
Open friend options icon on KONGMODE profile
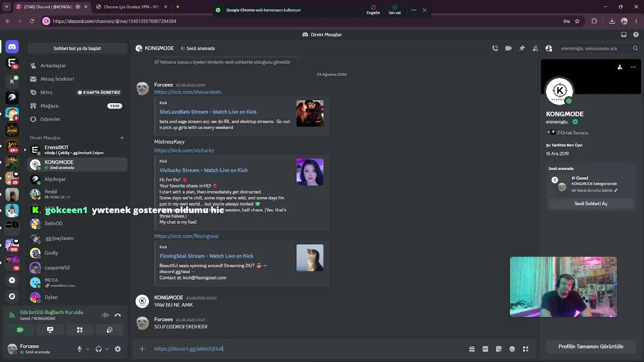620,67
